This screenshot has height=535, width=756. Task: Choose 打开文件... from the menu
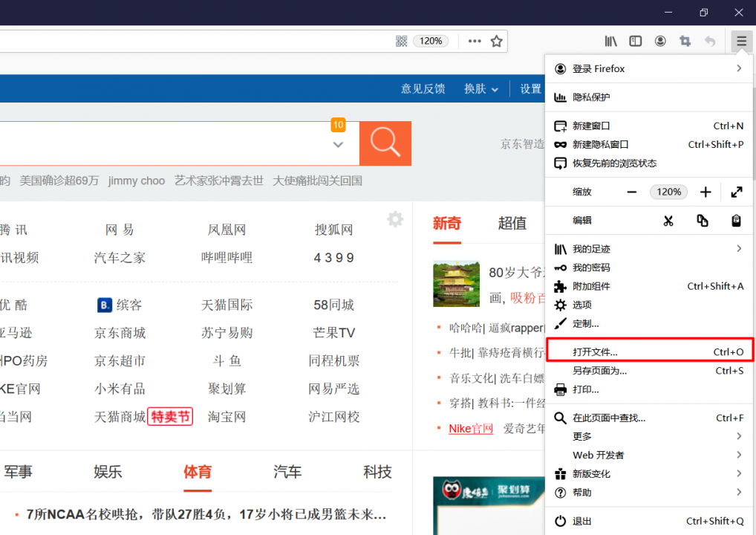point(649,352)
